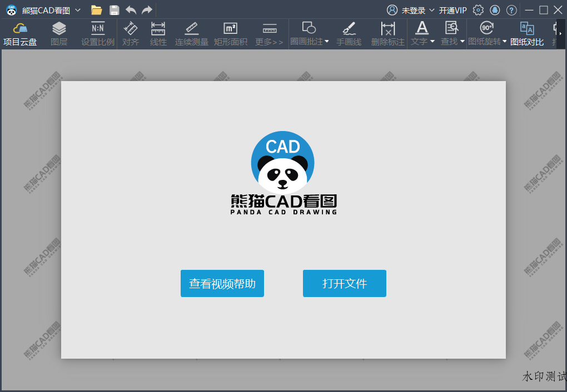This screenshot has width=567, height=392.
Task: Click the 查看视频帮助 button
Action: pyautogui.click(x=222, y=283)
